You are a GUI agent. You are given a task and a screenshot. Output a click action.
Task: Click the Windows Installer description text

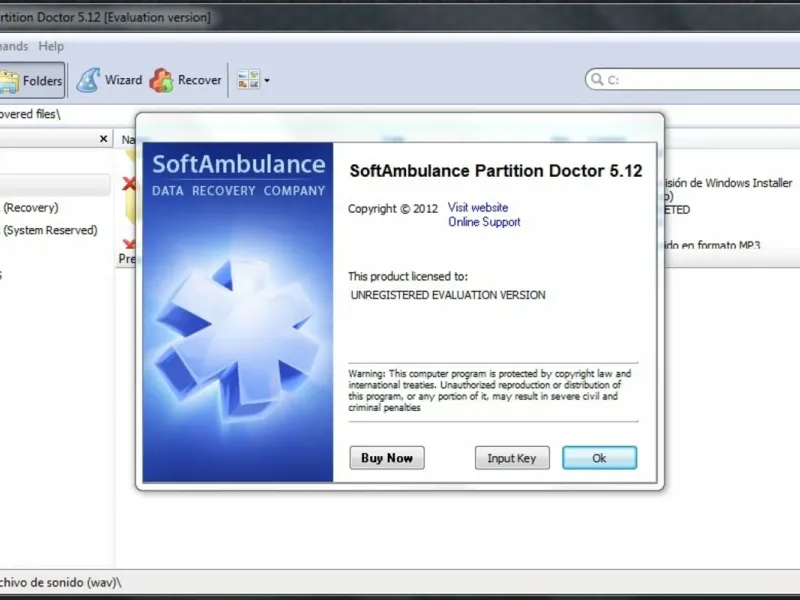[728, 183]
